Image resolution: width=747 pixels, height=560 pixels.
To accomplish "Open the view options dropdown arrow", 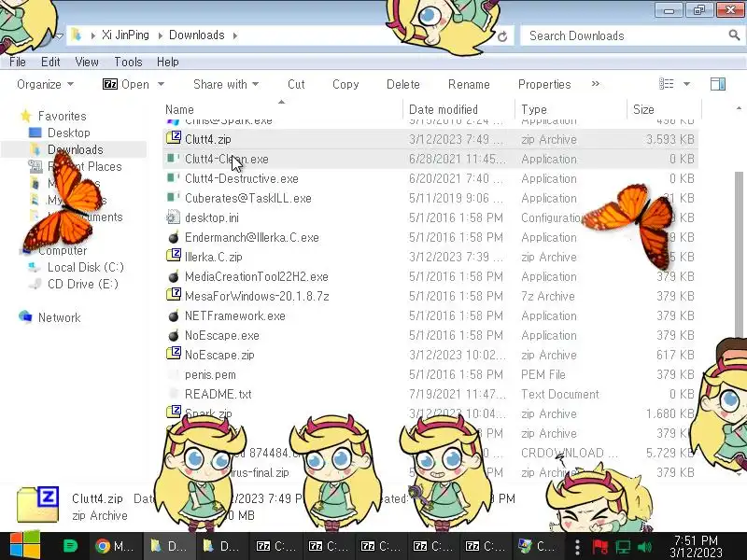I will [x=686, y=84].
